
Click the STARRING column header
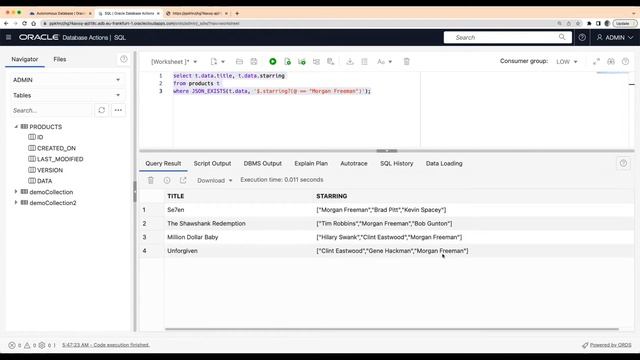331,196
